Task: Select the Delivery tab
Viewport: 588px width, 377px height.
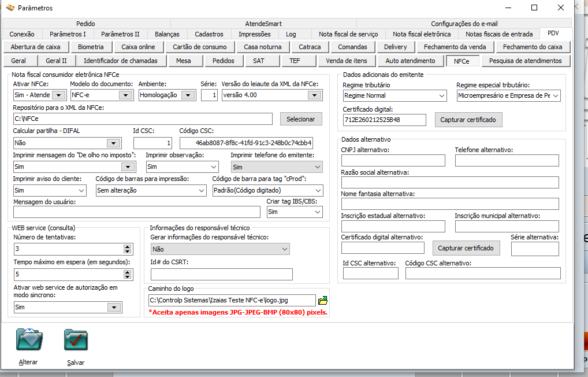Action: point(395,47)
